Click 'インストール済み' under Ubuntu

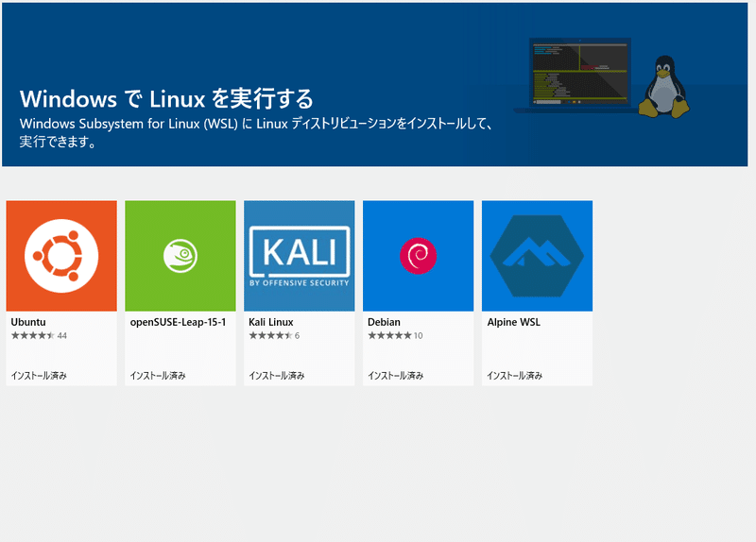tap(39, 375)
